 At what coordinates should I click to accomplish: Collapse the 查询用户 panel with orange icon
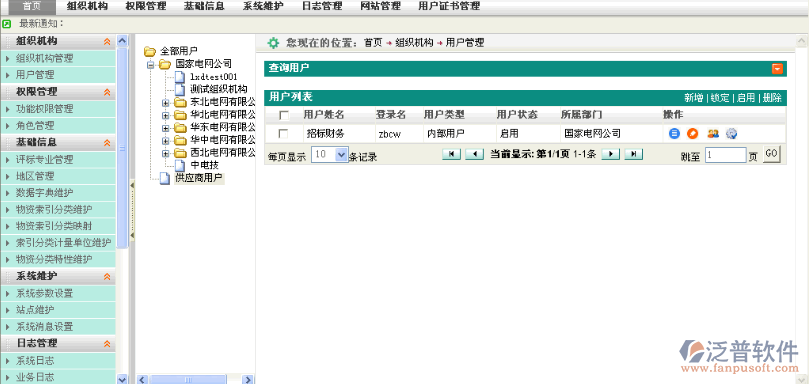(777, 69)
